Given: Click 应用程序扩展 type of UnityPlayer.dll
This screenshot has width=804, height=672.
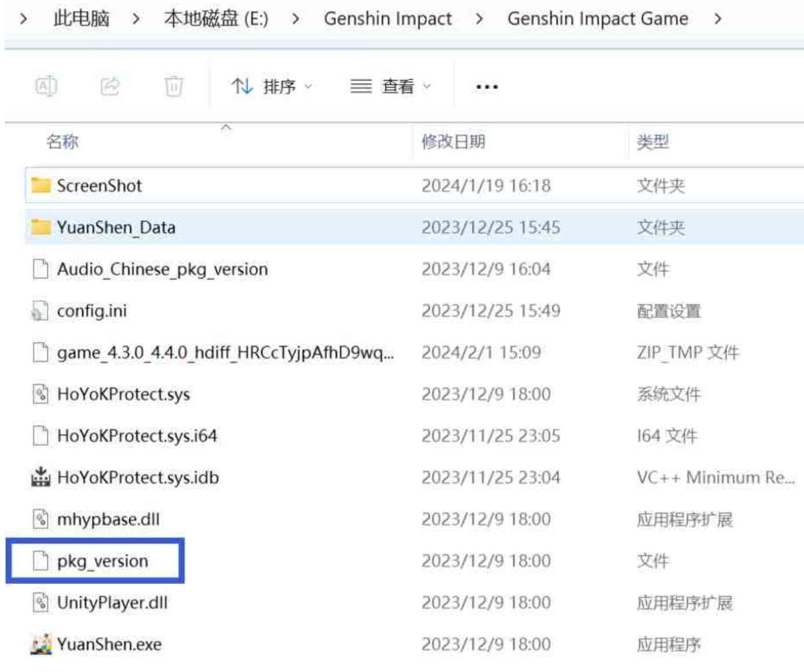Looking at the screenshot, I should pyautogui.click(x=685, y=603).
